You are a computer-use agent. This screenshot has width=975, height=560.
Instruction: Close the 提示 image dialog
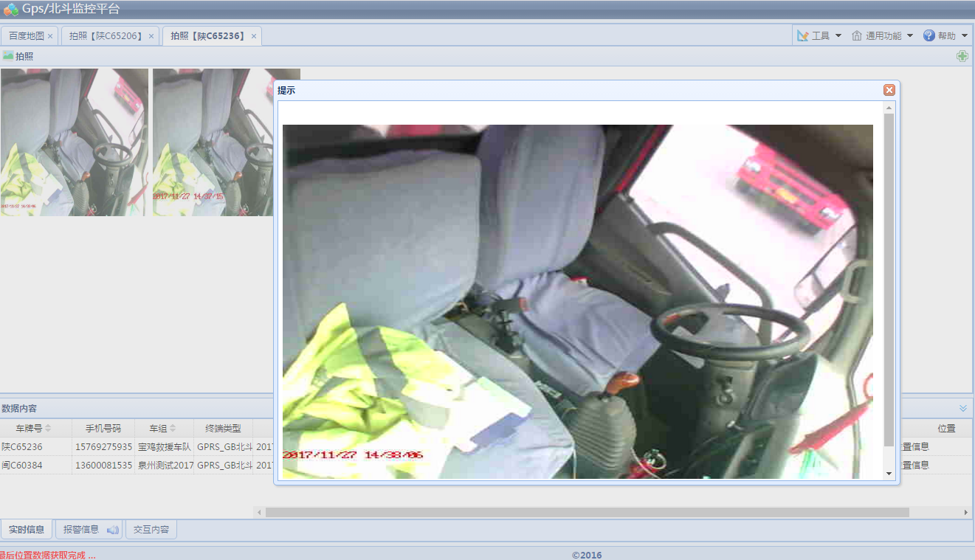tap(889, 90)
